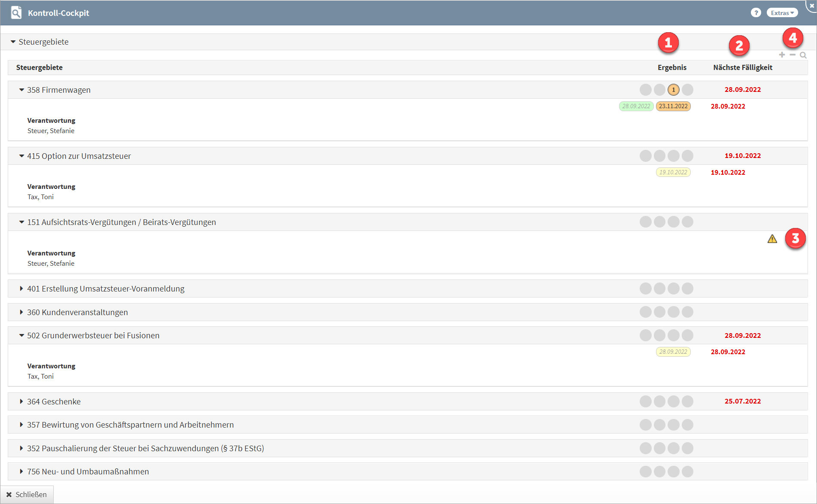Collapse all tax areas with the minus icon
The width and height of the screenshot is (817, 504).
(793, 55)
